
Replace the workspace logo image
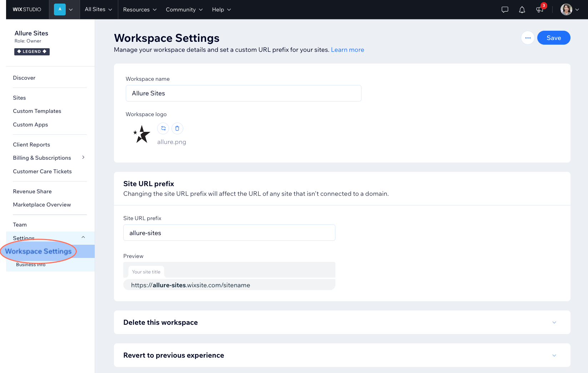163,128
